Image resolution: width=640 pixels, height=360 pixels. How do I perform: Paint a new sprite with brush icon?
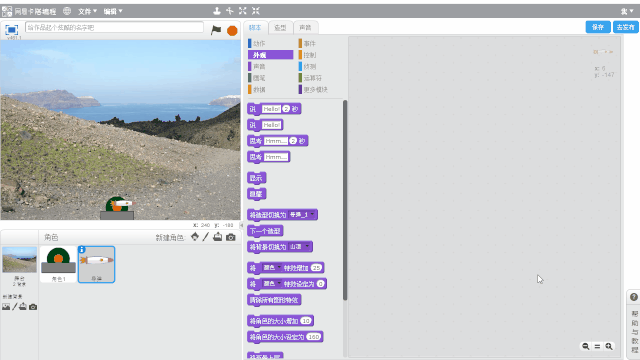click(x=206, y=237)
